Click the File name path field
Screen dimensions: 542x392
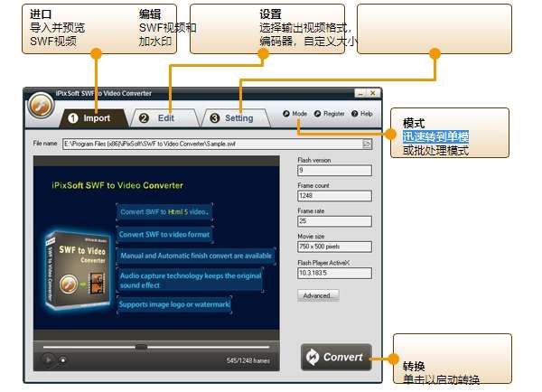pos(217,144)
